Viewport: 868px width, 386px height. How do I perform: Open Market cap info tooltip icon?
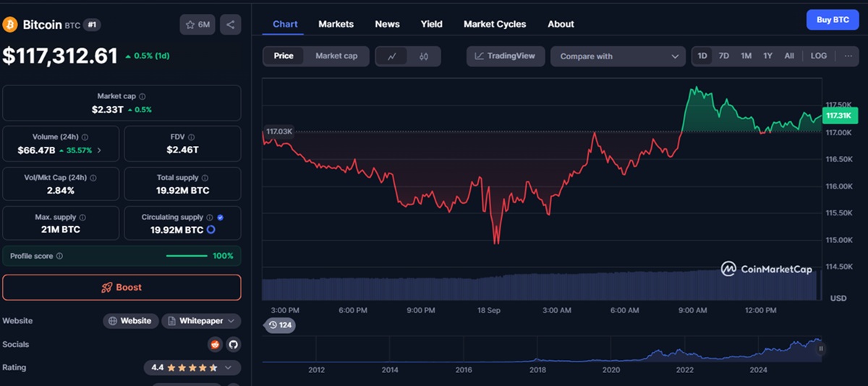142,96
